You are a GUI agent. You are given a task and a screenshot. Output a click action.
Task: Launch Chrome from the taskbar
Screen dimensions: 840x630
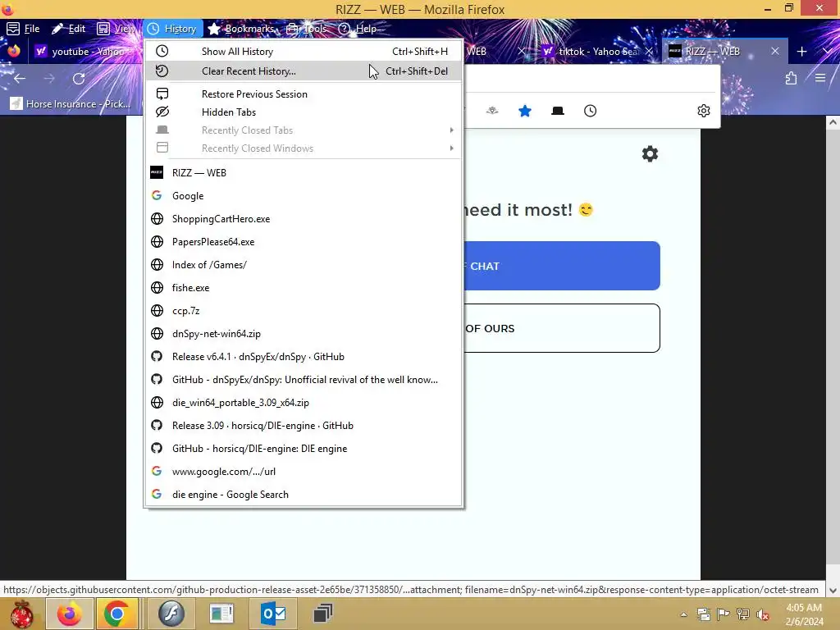116,614
